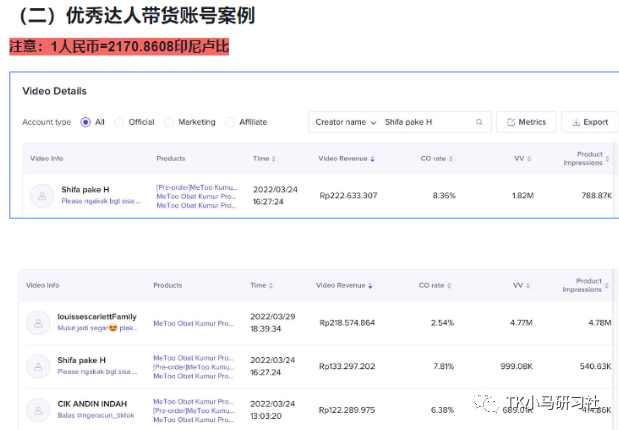Sort bottom table by CO rate
Screen dimensions: 619x430
point(449,285)
